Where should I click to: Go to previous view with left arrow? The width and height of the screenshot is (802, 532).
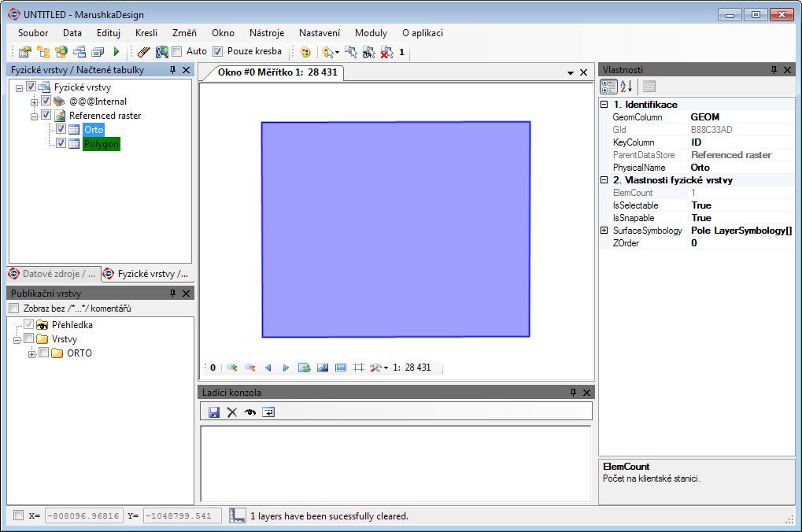coord(268,368)
